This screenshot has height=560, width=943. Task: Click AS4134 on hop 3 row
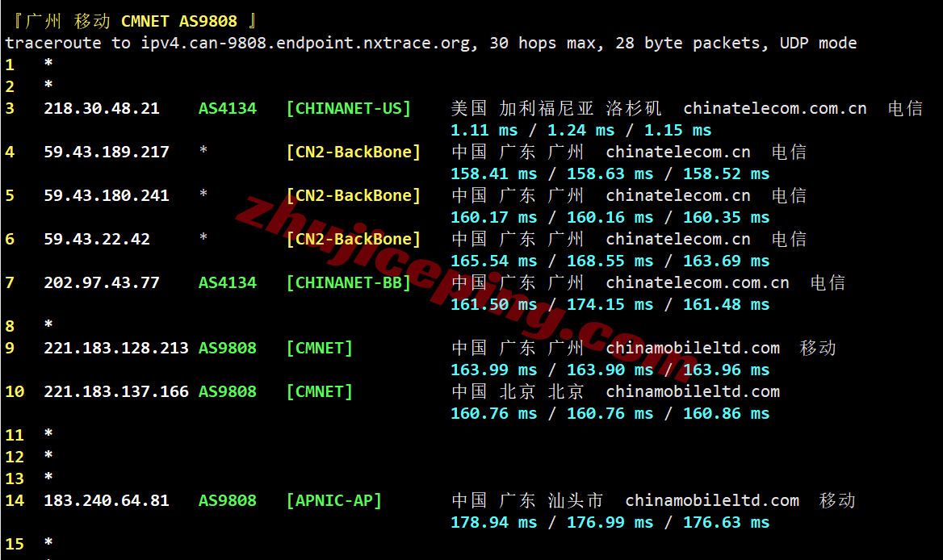click(x=228, y=109)
